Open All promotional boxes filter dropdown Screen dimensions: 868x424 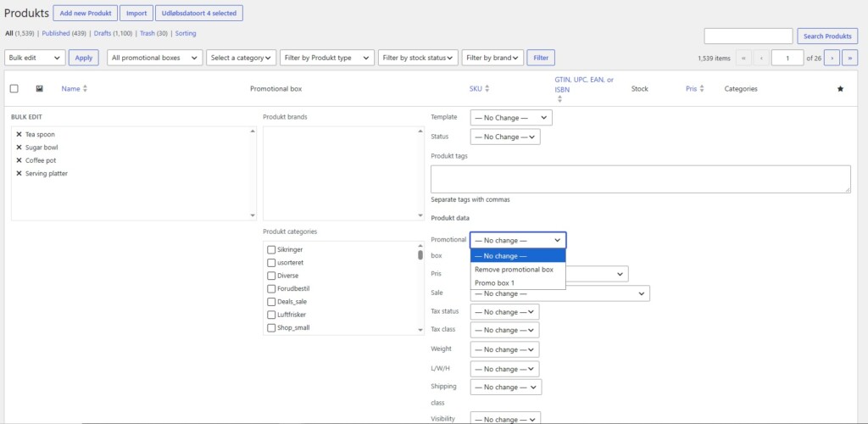coord(154,58)
